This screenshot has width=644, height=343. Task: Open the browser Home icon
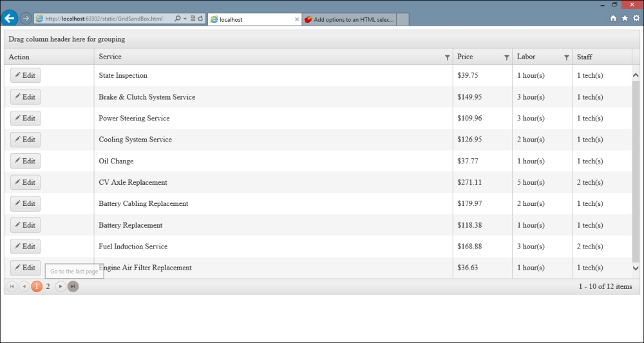coord(613,18)
